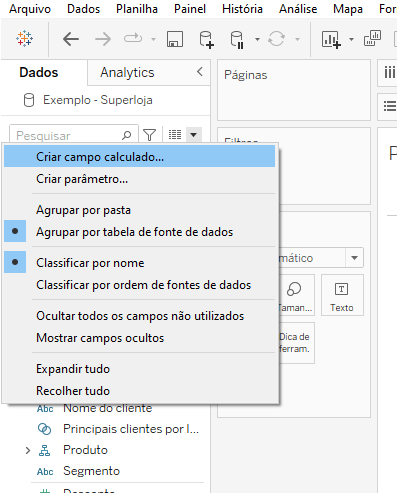Choose Criar campo calculado menu item
Image resolution: width=397 pixels, height=493 pixels.
[139, 156]
